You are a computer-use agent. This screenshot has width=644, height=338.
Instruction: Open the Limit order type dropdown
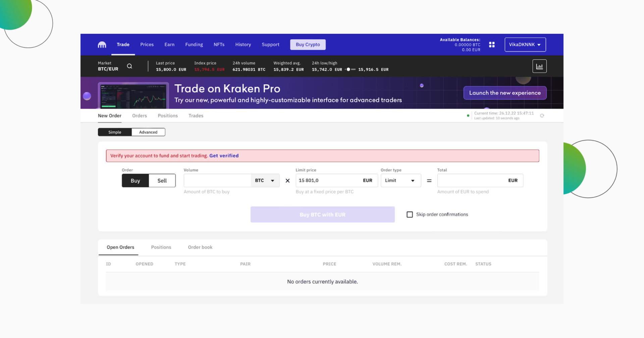[400, 180]
